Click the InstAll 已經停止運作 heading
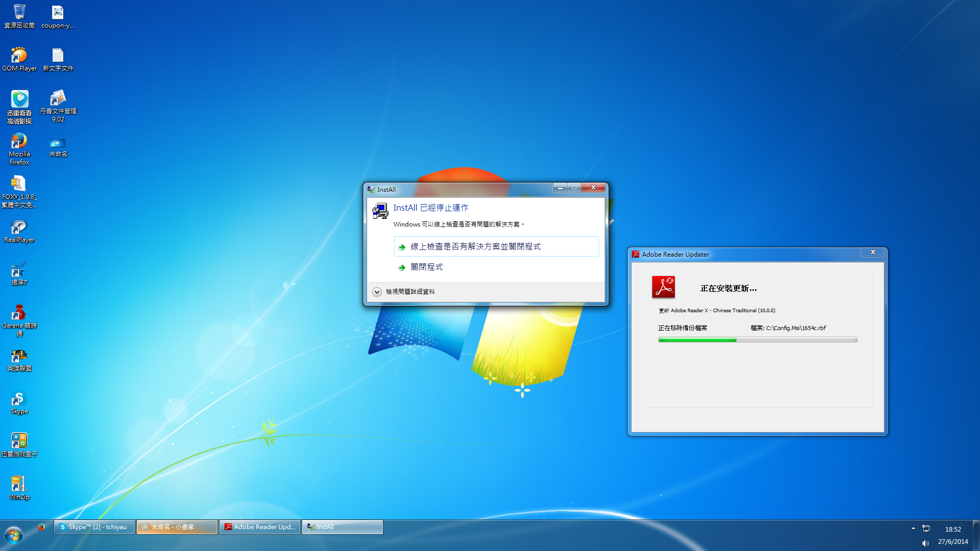This screenshot has height=551, width=980. coord(430,208)
